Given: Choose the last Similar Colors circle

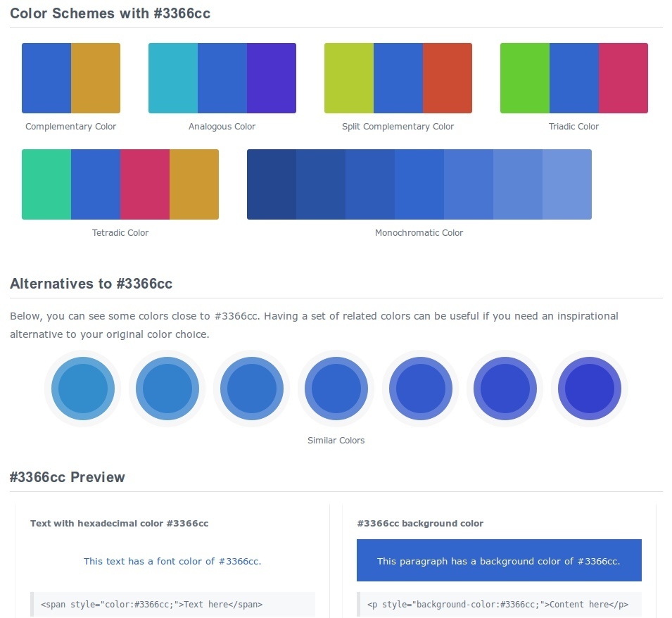Looking at the screenshot, I should [590, 389].
